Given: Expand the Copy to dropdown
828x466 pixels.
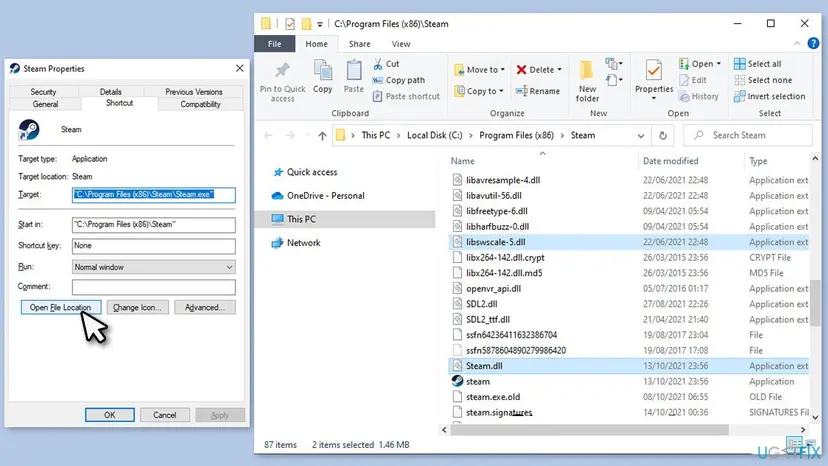Looking at the screenshot, I should 501,91.
